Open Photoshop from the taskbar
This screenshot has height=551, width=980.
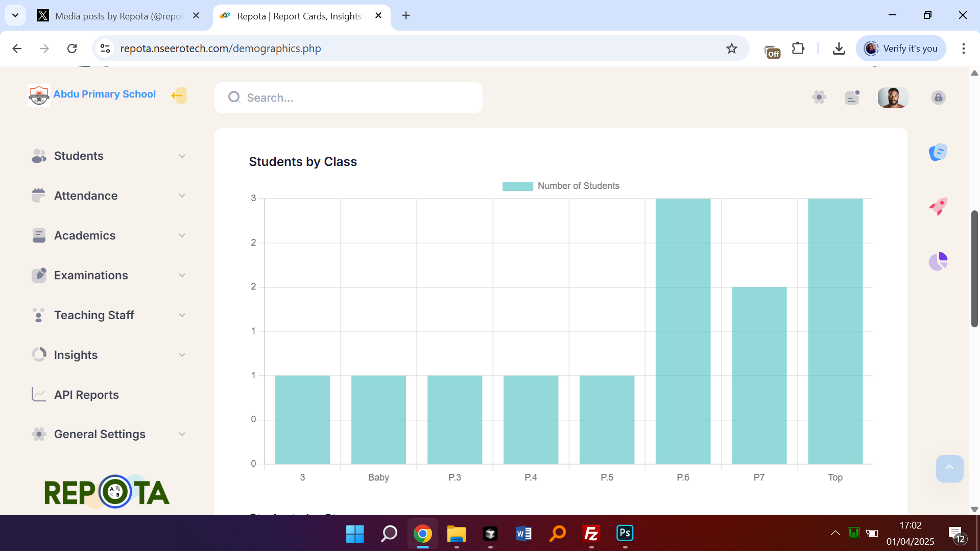pos(625,533)
